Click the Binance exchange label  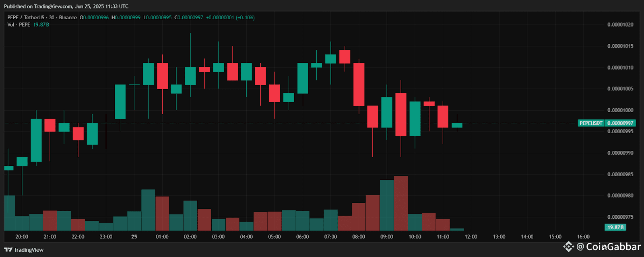(68, 18)
